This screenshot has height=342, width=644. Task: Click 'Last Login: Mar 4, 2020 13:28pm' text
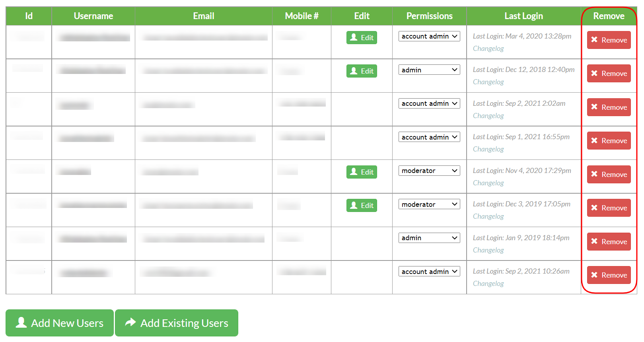pyautogui.click(x=522, y=36)
